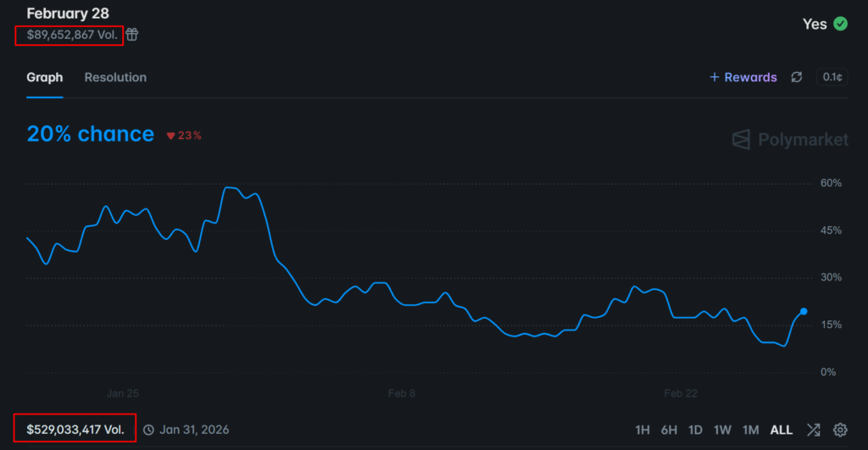Click the gift icon beside the volume

coord(132,35)
